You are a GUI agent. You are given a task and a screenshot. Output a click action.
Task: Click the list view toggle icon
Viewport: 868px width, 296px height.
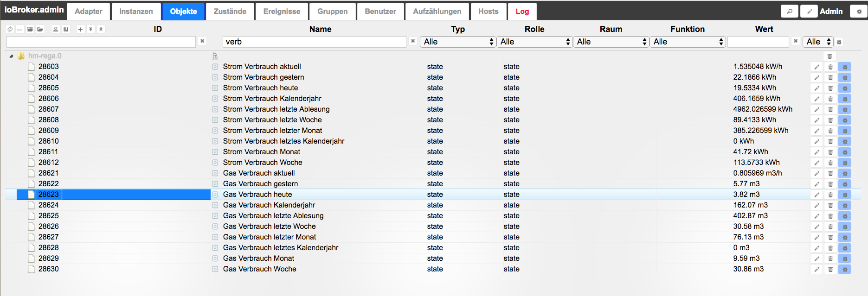pos(19,29)
